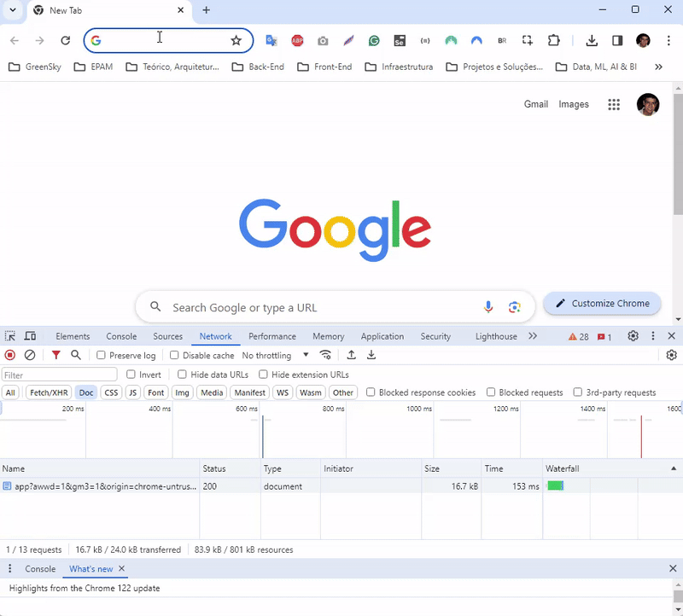
Task: Open the GreenSky bookmarks folder
Action: [35, 67]
